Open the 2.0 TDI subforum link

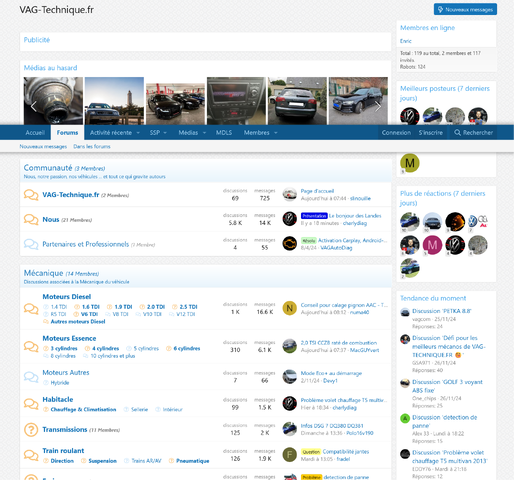pyautogui.click(x=156, y=307)
